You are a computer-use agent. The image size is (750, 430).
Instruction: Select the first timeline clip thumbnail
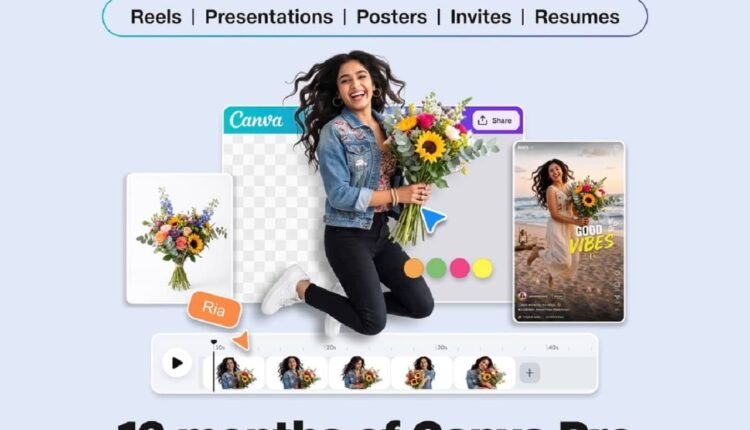(234, 373)
